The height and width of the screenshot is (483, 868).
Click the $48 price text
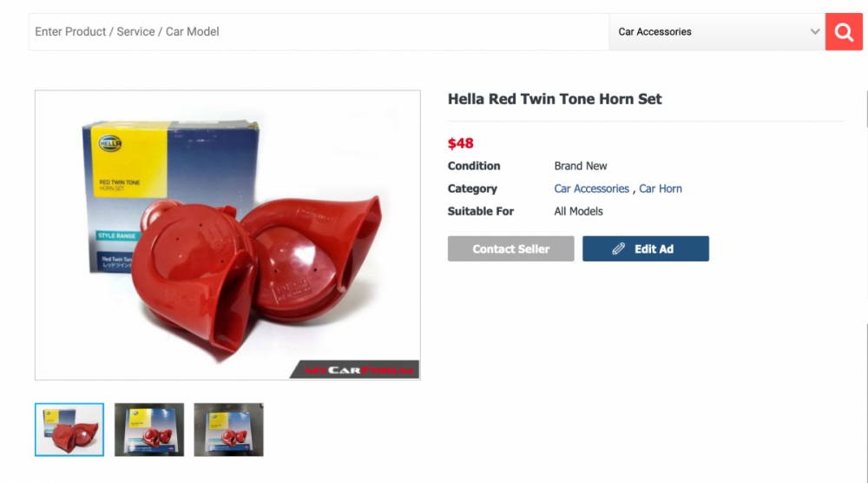(x=461, y=143)
